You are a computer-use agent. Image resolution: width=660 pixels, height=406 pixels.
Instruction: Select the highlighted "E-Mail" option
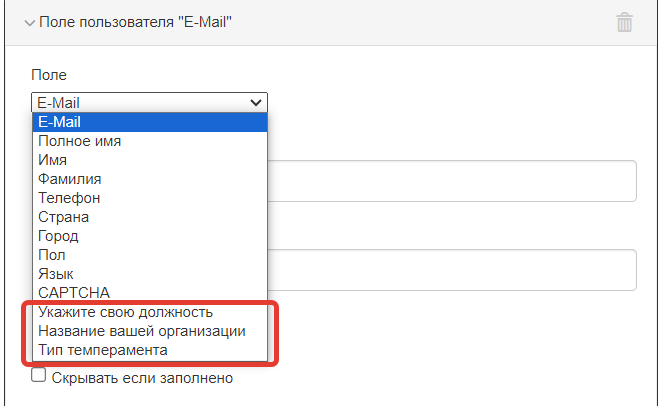point(150,122)
